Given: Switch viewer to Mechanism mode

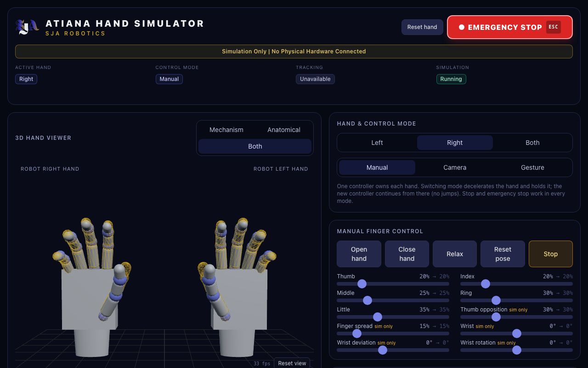Looking at the screenshot, I should 226,130.
